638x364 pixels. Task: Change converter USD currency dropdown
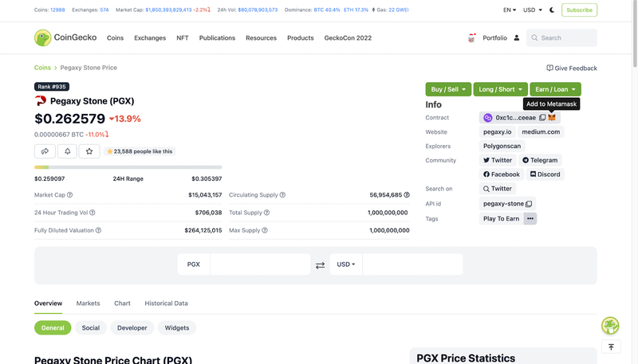point(346,264)
